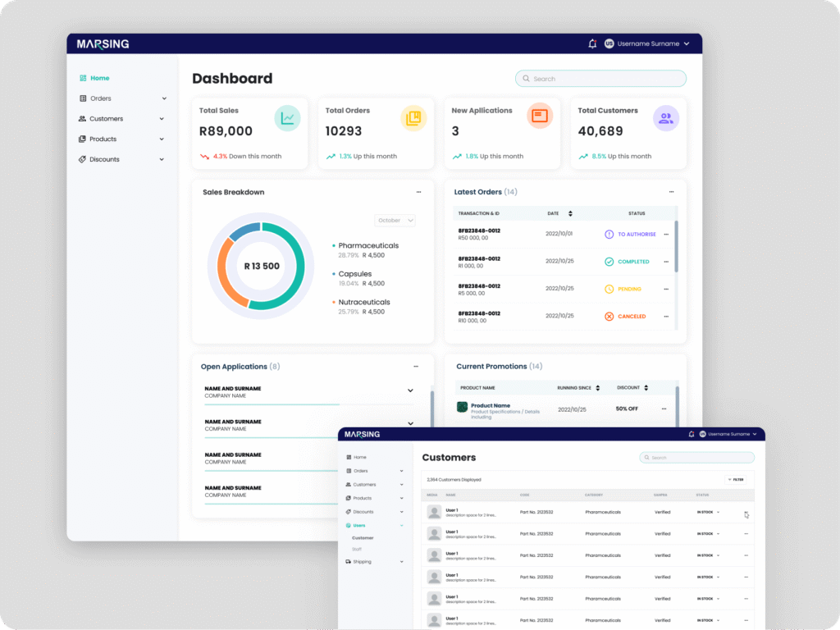Screen dimensions: 840x630
Task: Click the Total Orders yellow icon
Action: click(413, 117)
